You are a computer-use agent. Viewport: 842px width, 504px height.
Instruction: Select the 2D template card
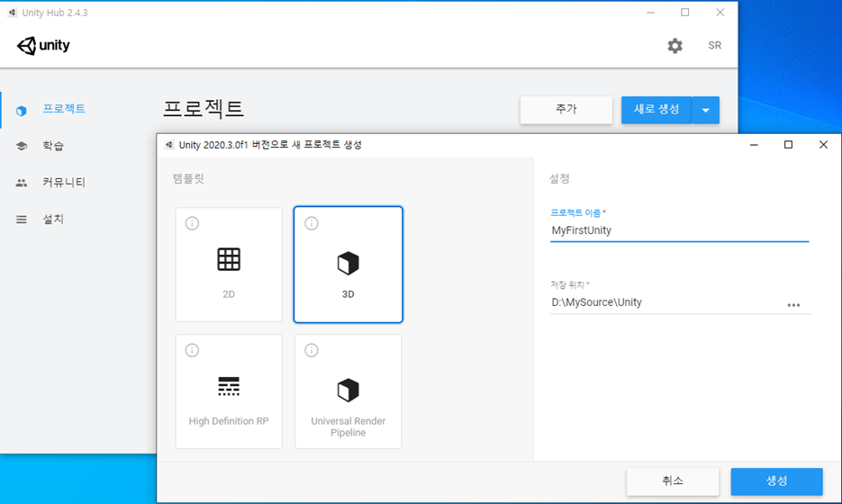[x=229, y=265]
